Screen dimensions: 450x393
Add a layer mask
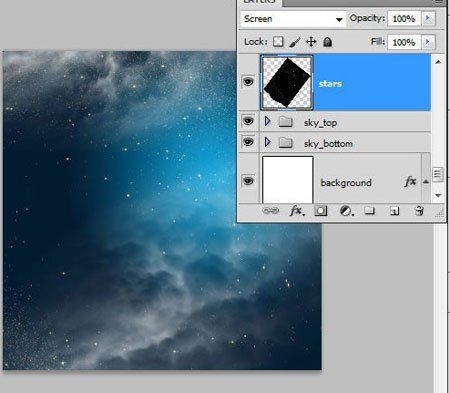(321, 211)
